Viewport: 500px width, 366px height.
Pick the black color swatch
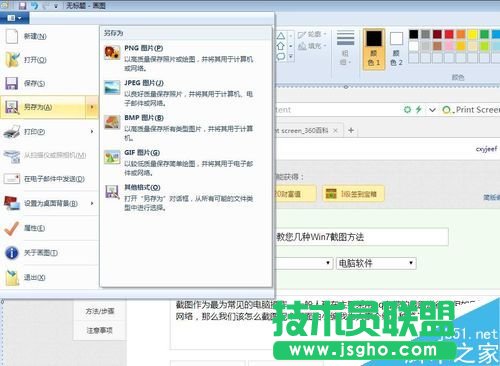414,34
